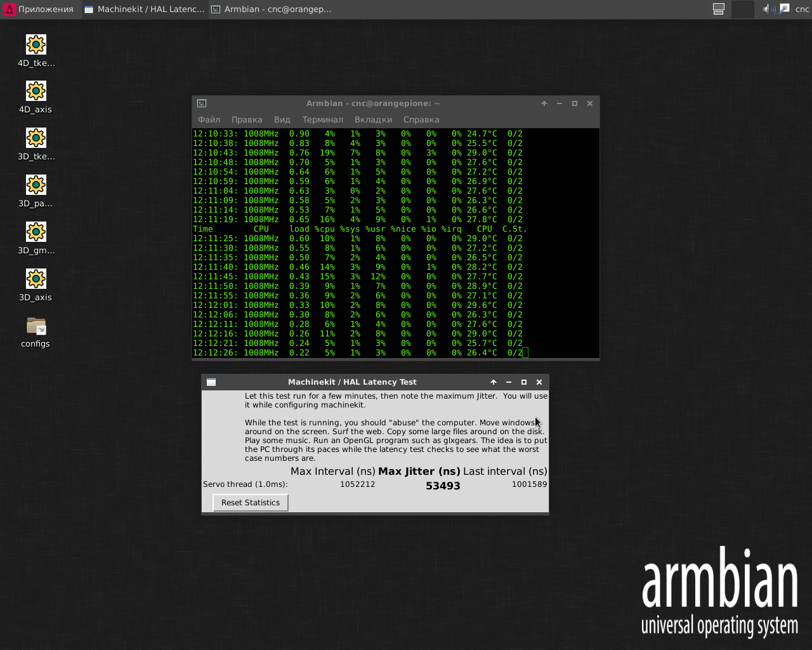812x650 pixels.
Task: Click the Last interval value 1001589
Action: (x=529, y=484)
